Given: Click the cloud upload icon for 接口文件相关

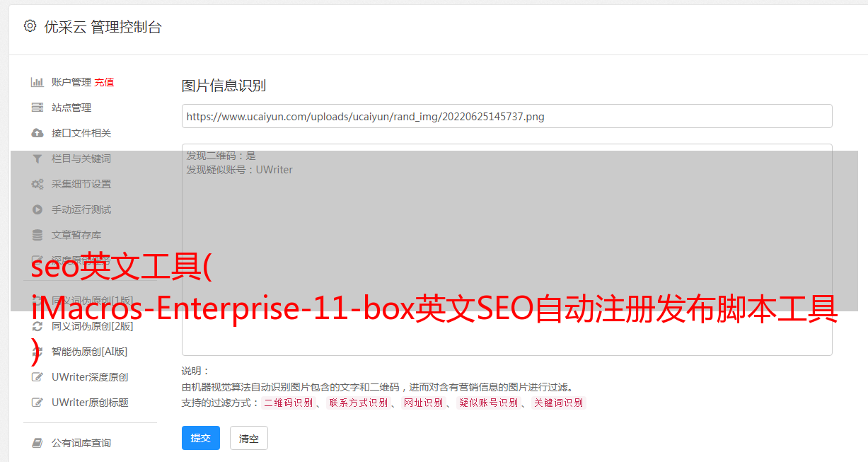Looking at the screenshot, I should [37, 133].
